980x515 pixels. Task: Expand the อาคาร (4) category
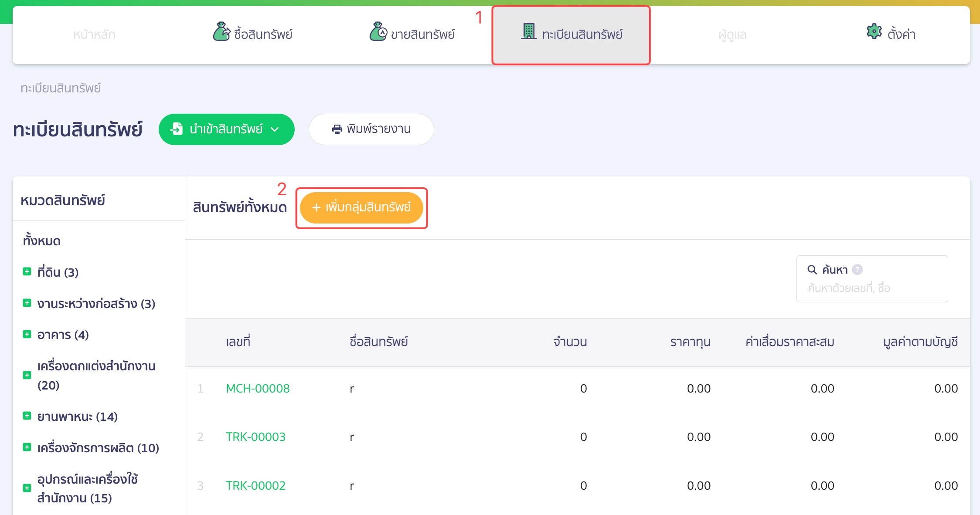click(x=27, y=334)
